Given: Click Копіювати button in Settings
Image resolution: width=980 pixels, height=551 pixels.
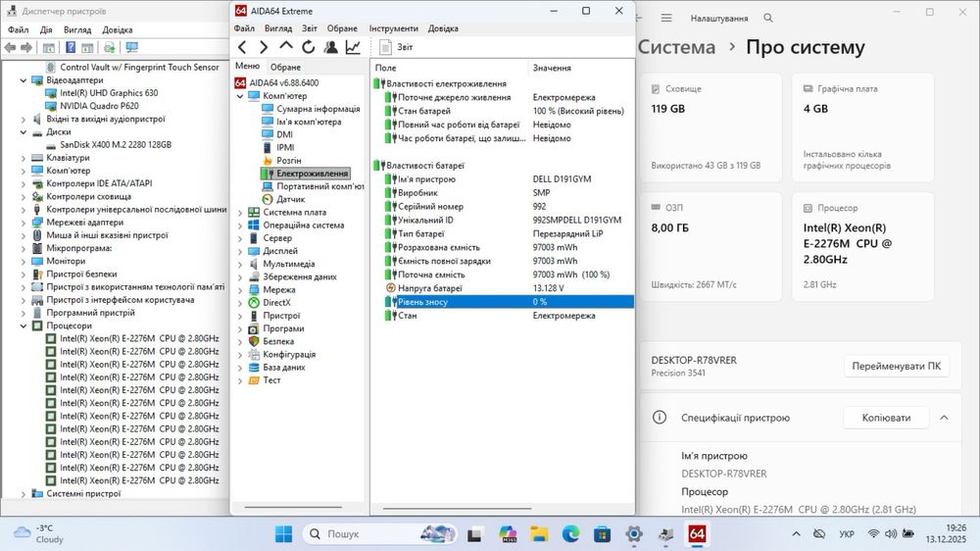Looking at the screenshot, I should (x=886, y=418).
